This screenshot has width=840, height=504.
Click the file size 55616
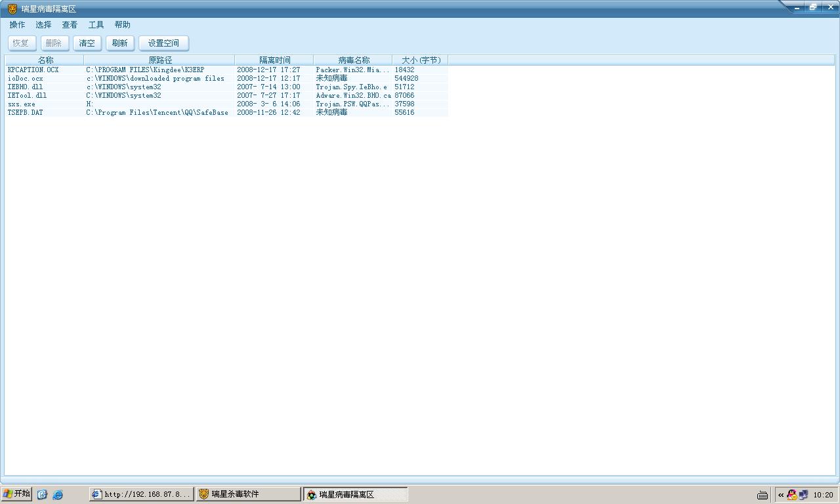click(x=404, y=112)
